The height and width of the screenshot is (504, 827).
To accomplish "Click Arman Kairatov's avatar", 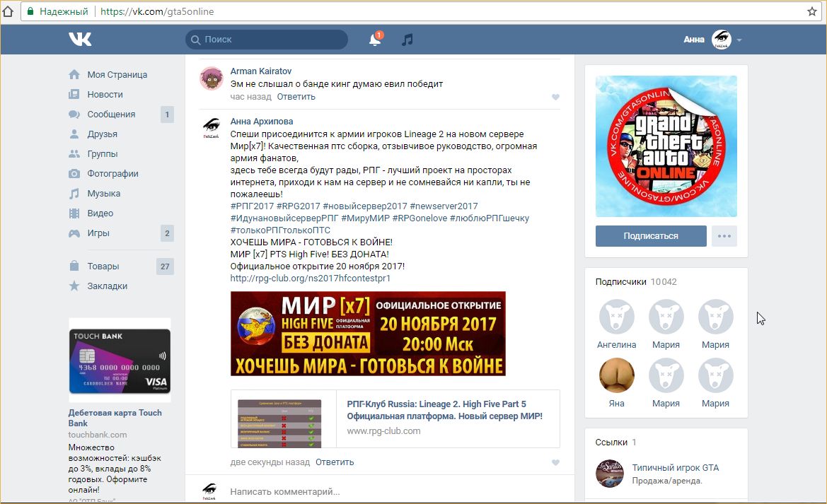I will point(212,78).
